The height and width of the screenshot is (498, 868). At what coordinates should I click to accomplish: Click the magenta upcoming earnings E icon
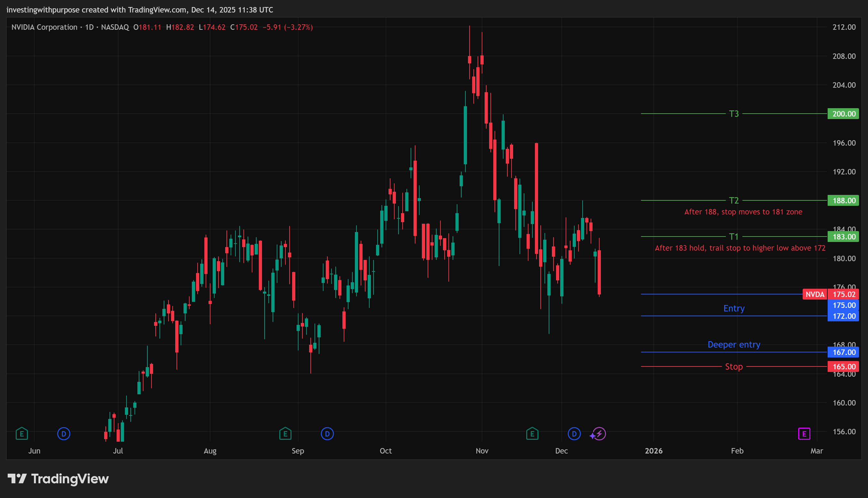click(804, 434)
